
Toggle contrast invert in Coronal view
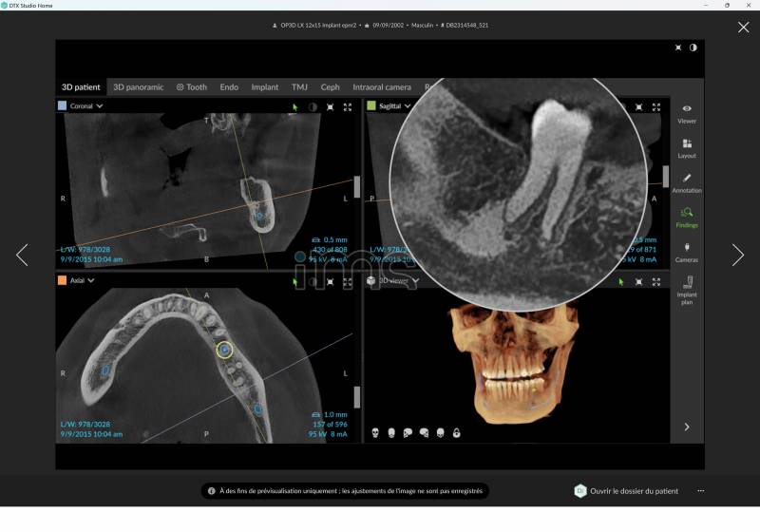click(x=313, y=107)
